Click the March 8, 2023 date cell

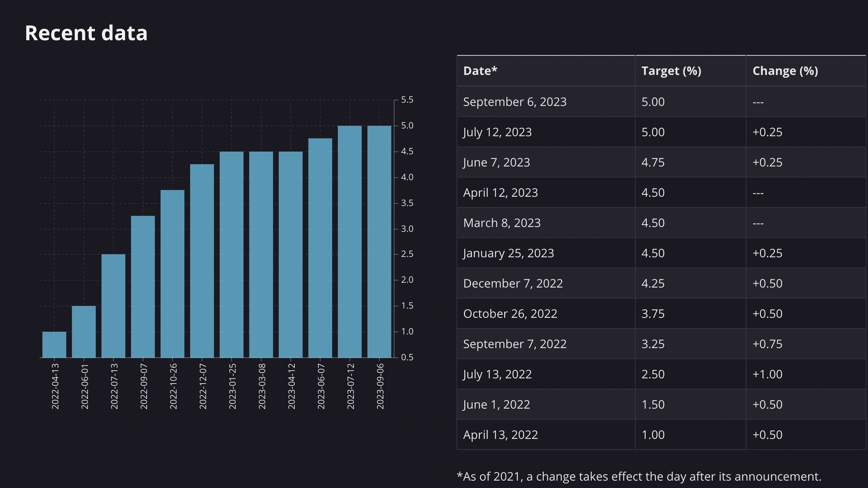click(546, 223)
